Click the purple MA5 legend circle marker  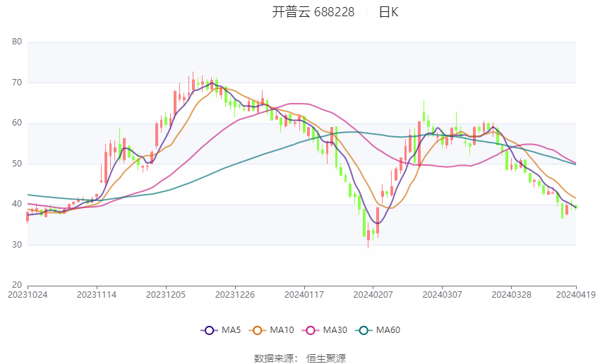point(208,330)
